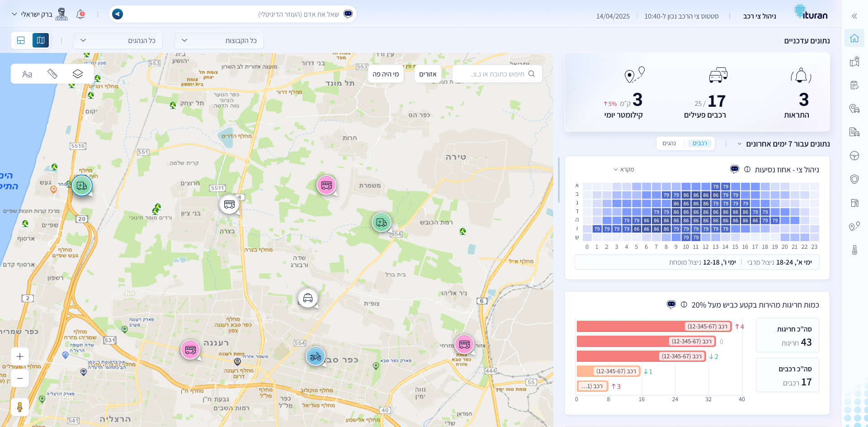Select the ruler measurement tool on the map

52,74
